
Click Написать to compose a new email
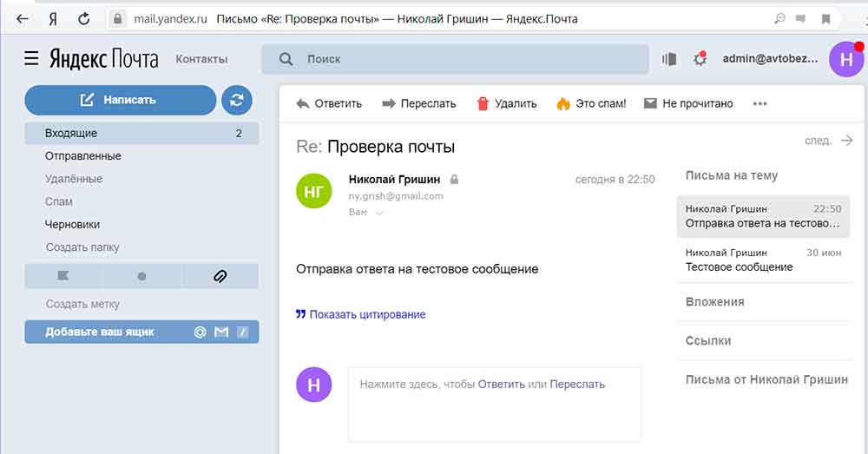tap(120, 100)
